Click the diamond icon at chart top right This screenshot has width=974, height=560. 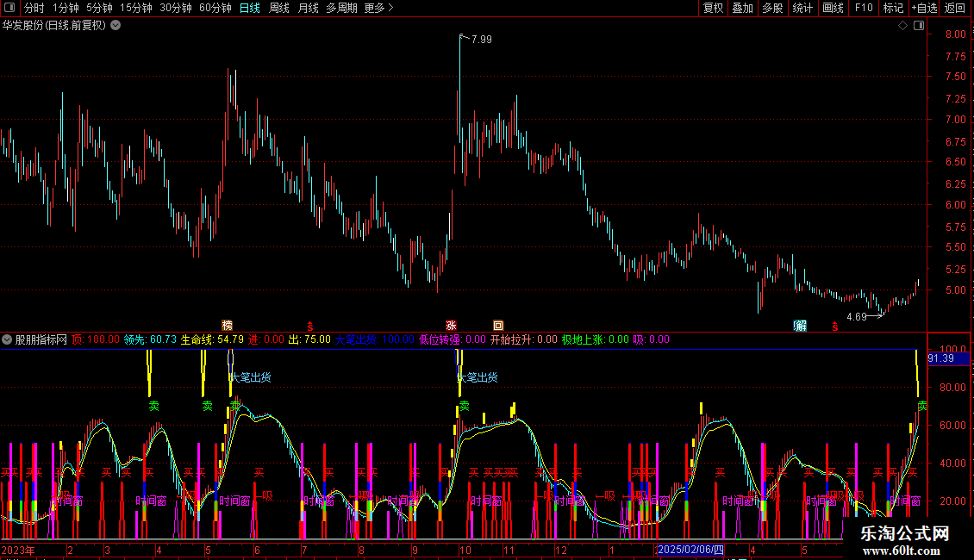tap(902, 26)
